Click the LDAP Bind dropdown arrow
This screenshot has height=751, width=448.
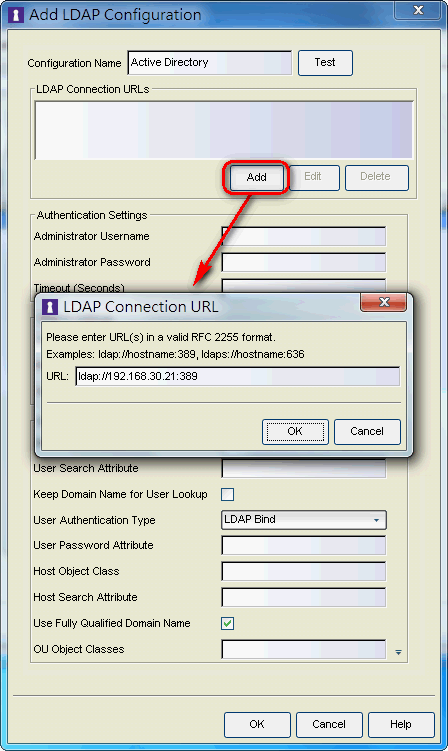pyautogui.click(x=377, y=520)
